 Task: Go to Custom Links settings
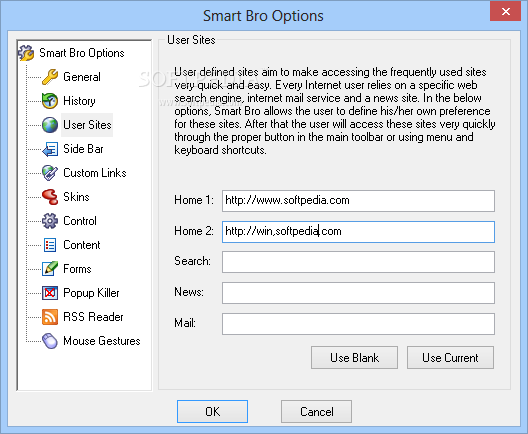coord(95,173)
